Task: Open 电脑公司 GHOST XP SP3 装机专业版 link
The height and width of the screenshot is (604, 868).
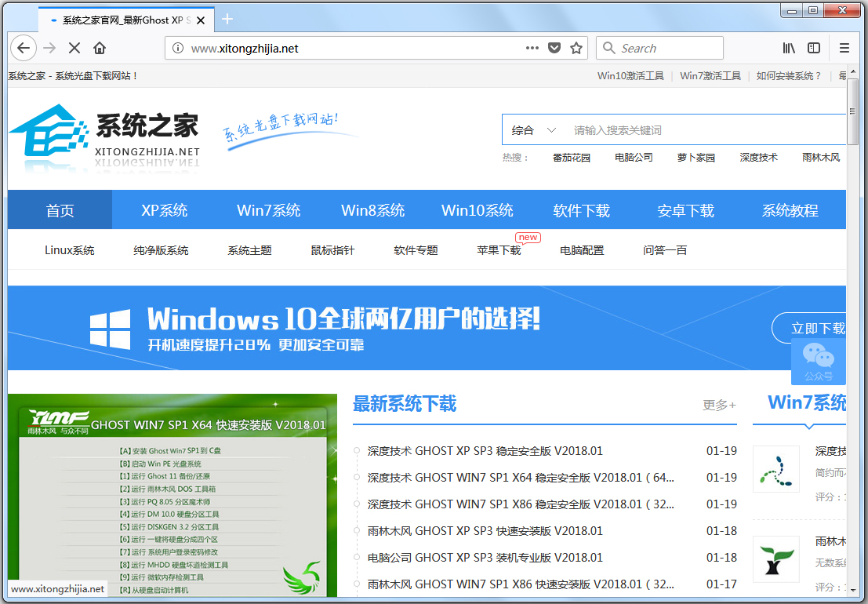Action: click(x=485, y=557)
